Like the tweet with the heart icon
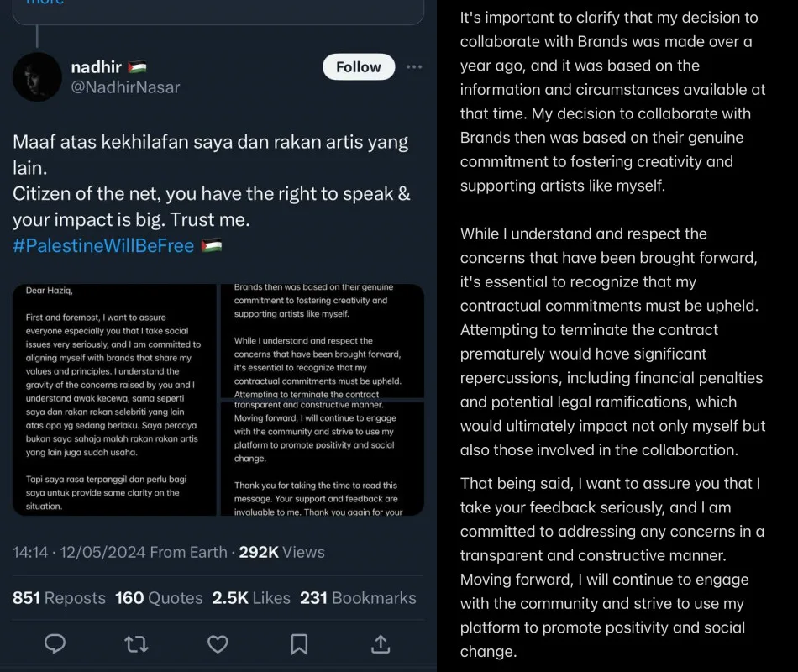Viewport: 798px width, 672px height. (x=218, y=643)
